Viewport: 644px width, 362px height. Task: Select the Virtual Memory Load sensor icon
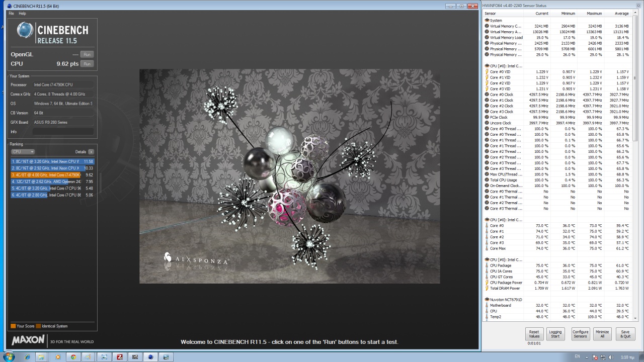487,38
